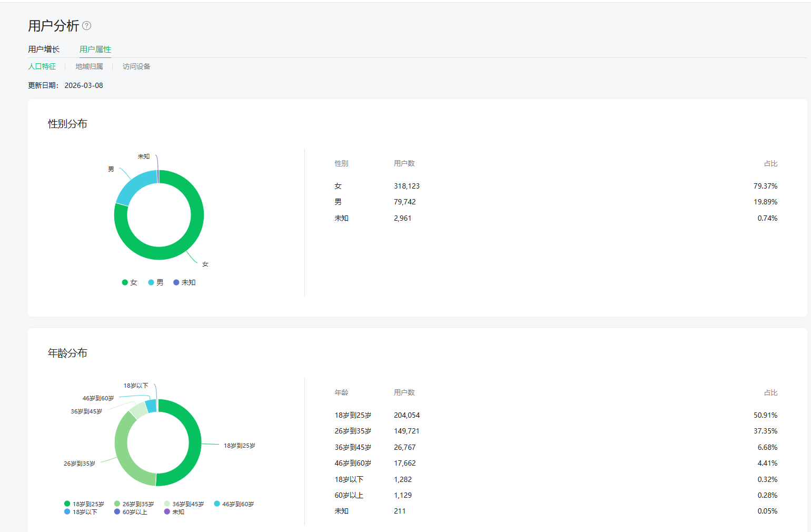
Task: Select the user count 79,742
Action: click(x=404, y=202)
